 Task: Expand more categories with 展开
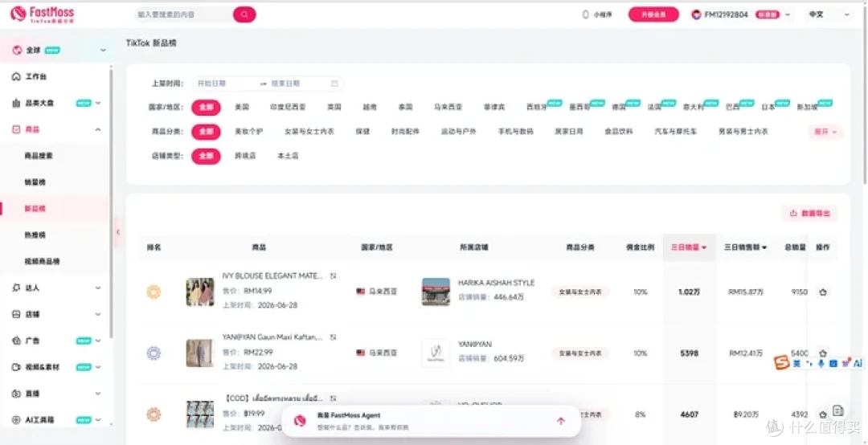(x=825, y=132)
